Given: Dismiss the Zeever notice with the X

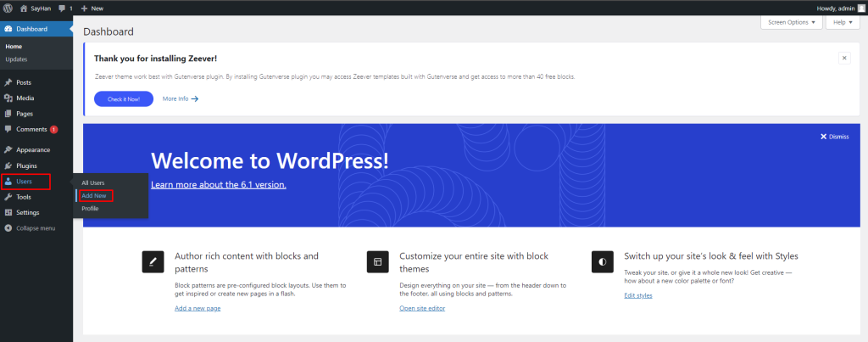Looking at the screenshot, I should coord(844,58).
